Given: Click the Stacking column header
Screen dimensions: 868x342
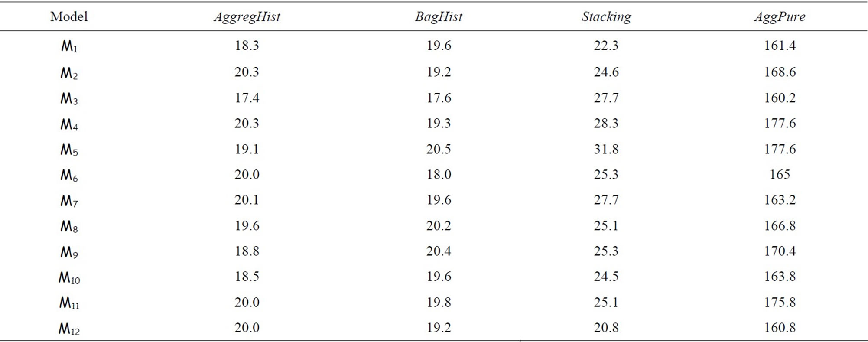Looking at the screenshot, I should coord(606,17).
